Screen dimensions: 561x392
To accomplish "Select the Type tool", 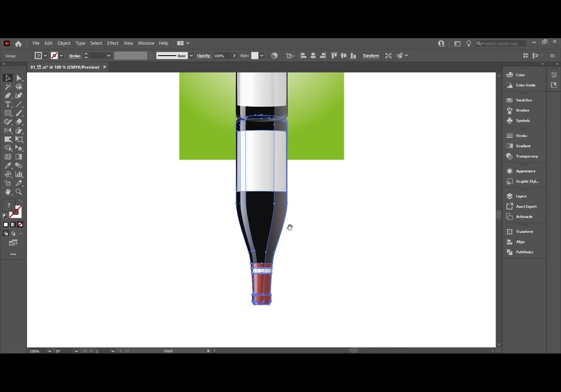I will point(8,104).
